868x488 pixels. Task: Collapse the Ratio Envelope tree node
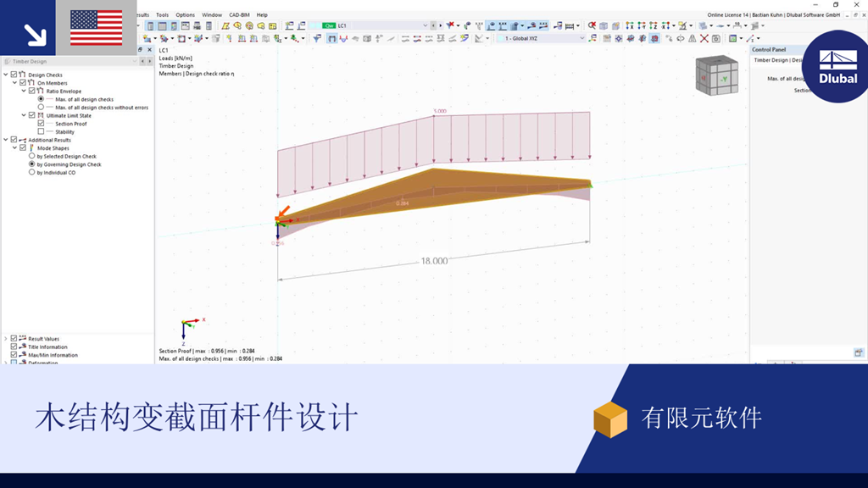pyautogui.click(x=23, y=91)
